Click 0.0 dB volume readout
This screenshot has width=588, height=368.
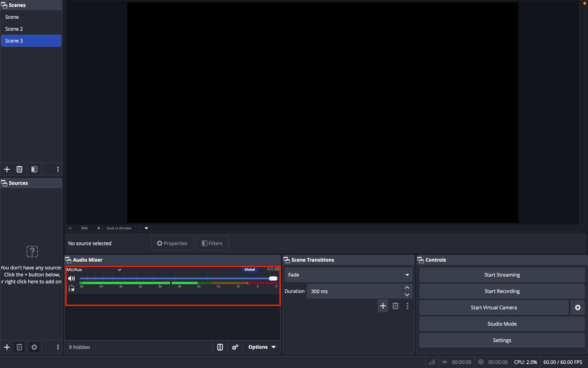coord(273,269)
